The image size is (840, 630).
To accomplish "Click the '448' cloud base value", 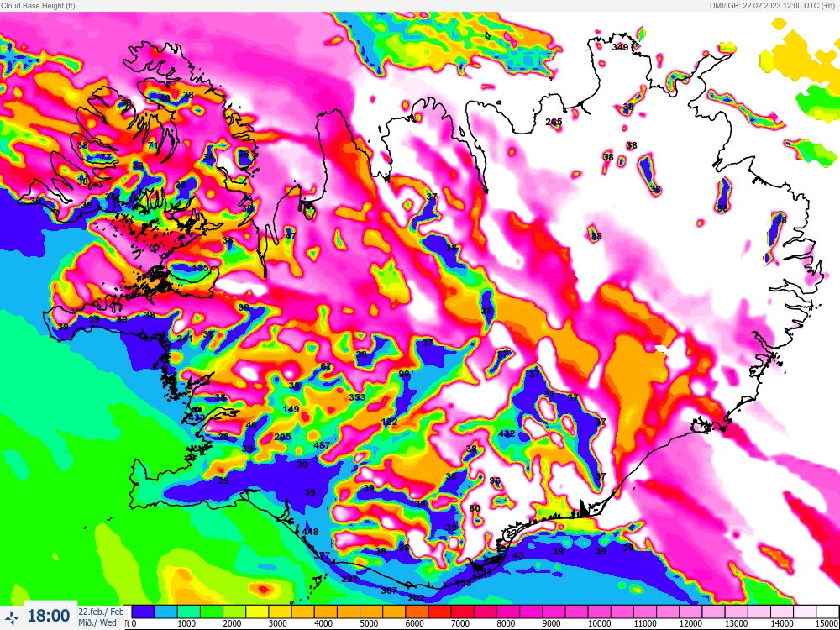I will pyautogui.click(x=310, y=532).
